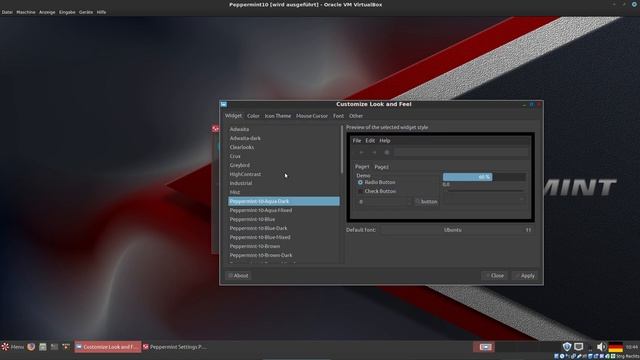The image size is (640, 360).
Task: Launch the Firefox browser from the panel
Action: [31, 347]
